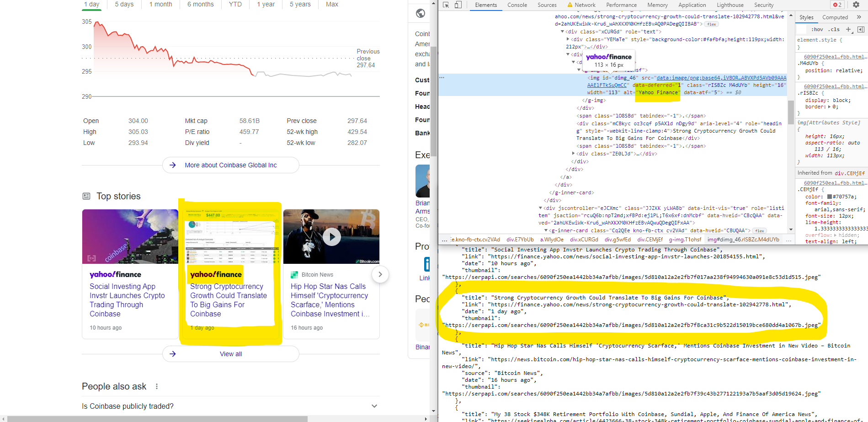Expand the div class YEMaTe node
This screenshot has height=422, width=868.
pos(568,39)
